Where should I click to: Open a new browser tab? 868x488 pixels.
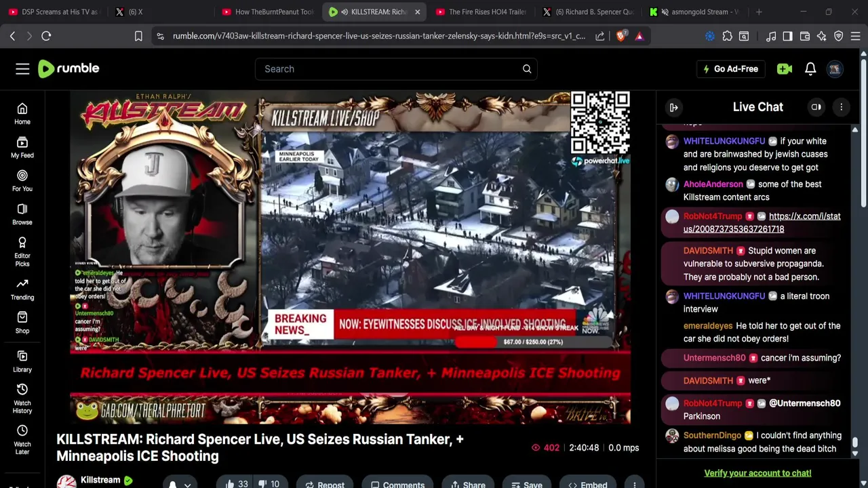759,12
